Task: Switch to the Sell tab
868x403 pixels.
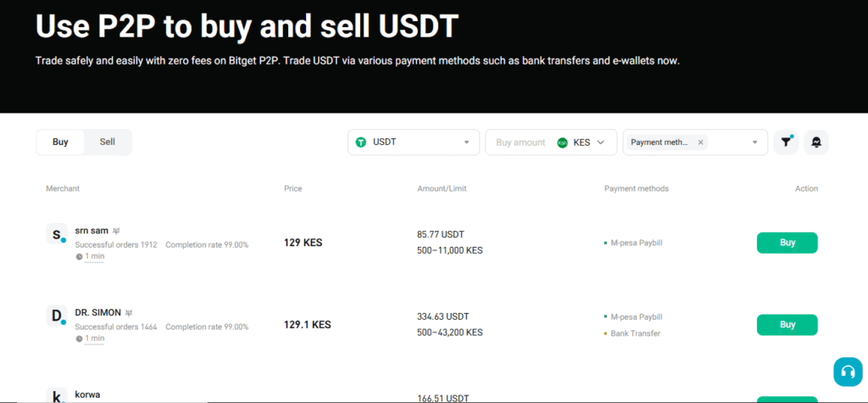Action: [108, 142]
